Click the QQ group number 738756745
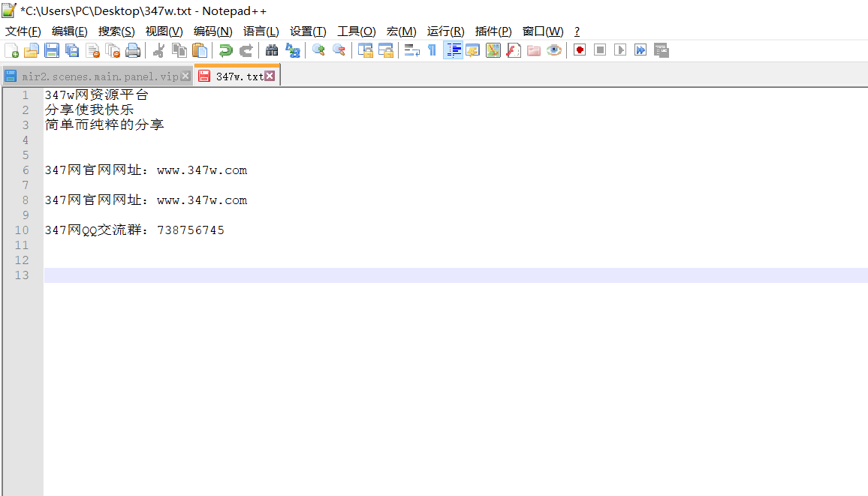The image size is (868, 496). (x=191, y=230)
